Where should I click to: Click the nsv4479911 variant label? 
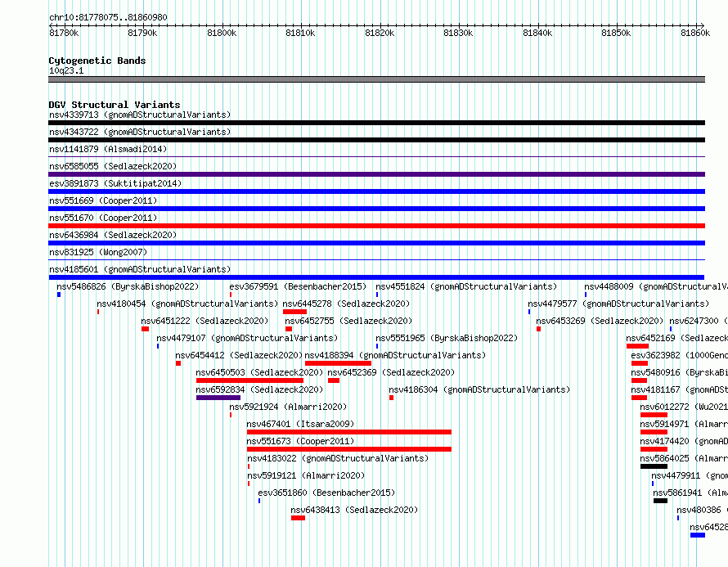[690, 475]
